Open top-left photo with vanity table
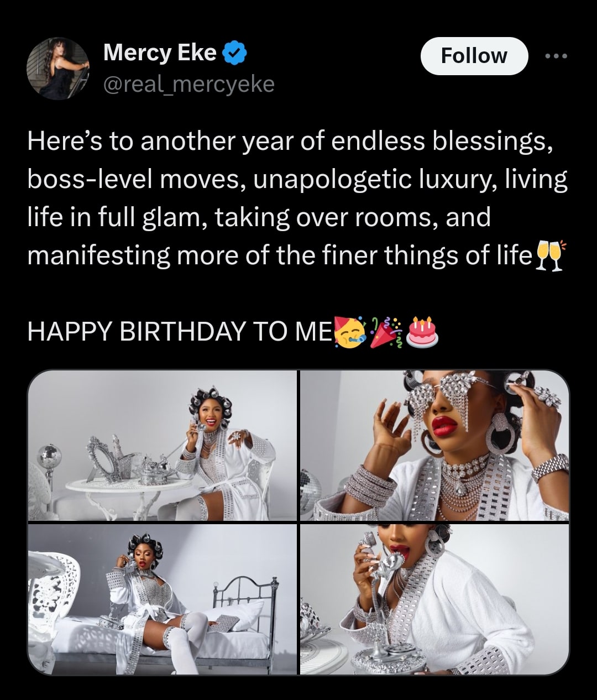The image size is (597, 700). pos(163,445)
